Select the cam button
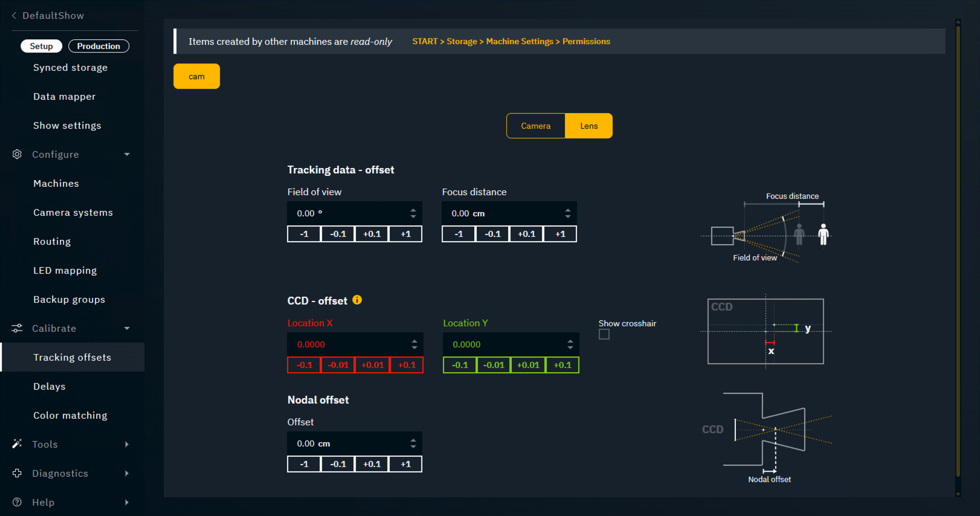980x516 pixels. (196, 76)
